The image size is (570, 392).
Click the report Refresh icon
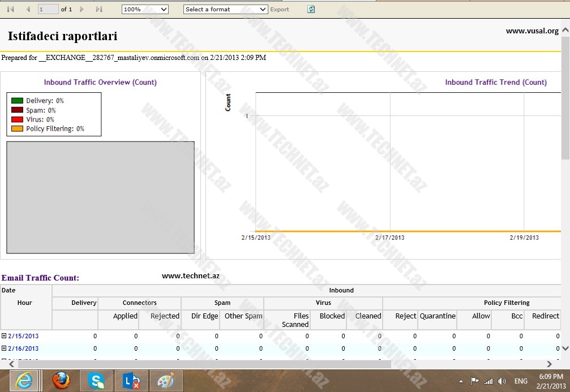[x=311, y=9]
